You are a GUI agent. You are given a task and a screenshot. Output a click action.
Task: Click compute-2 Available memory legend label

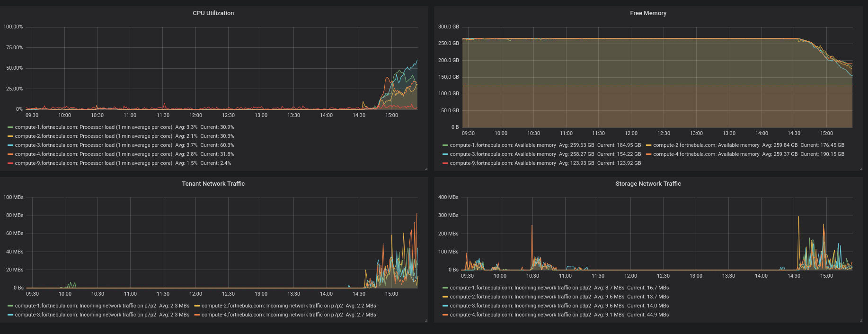pos(706,145)
